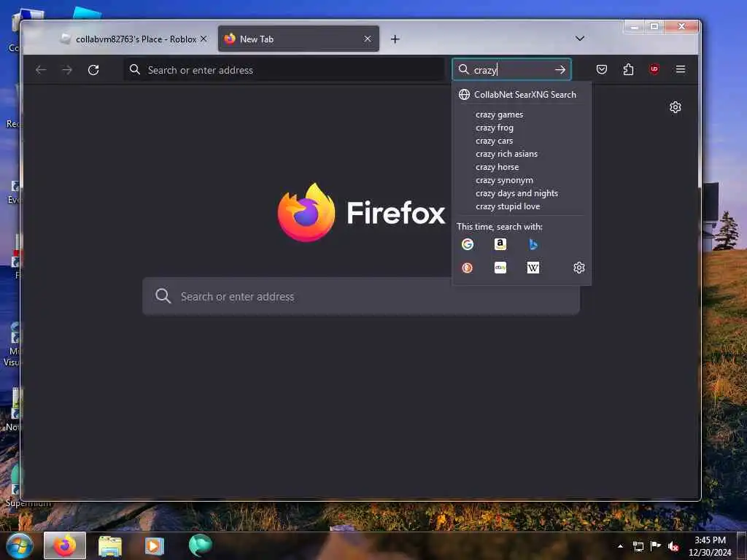747x560 pixels.
Task: Click the search bar go arrow
Action: [x=560, y=70]
